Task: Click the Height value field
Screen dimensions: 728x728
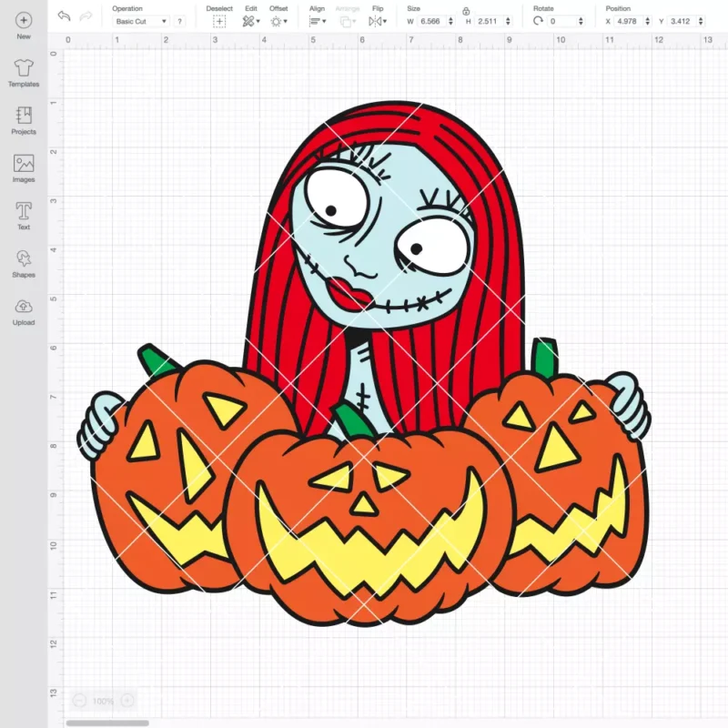Action: click(x=489, y=21)
